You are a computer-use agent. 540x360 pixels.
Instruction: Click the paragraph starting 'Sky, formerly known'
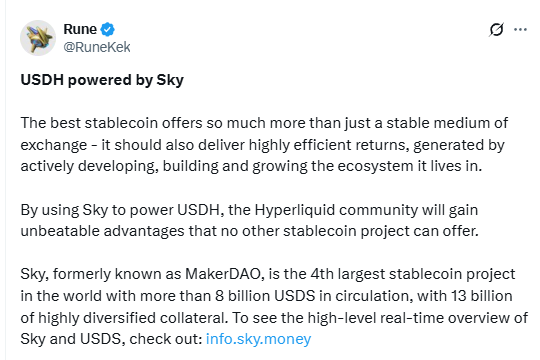tap(274, 307)
